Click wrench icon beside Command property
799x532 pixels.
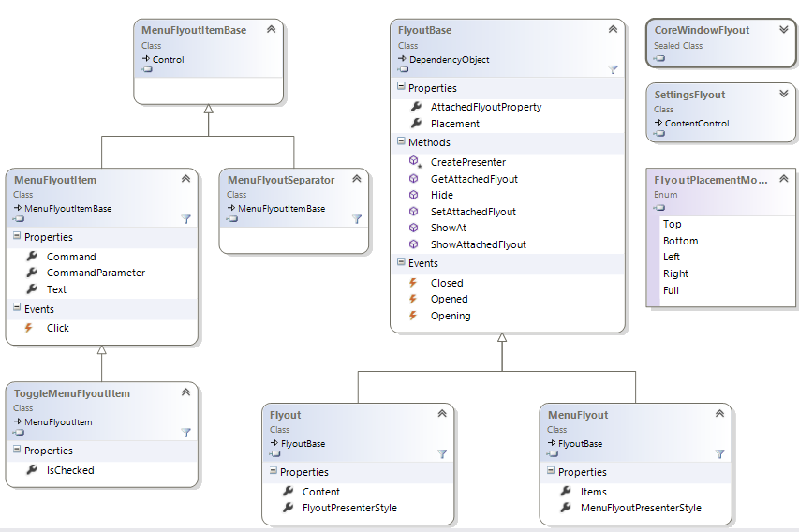click(x=32, y=257)
